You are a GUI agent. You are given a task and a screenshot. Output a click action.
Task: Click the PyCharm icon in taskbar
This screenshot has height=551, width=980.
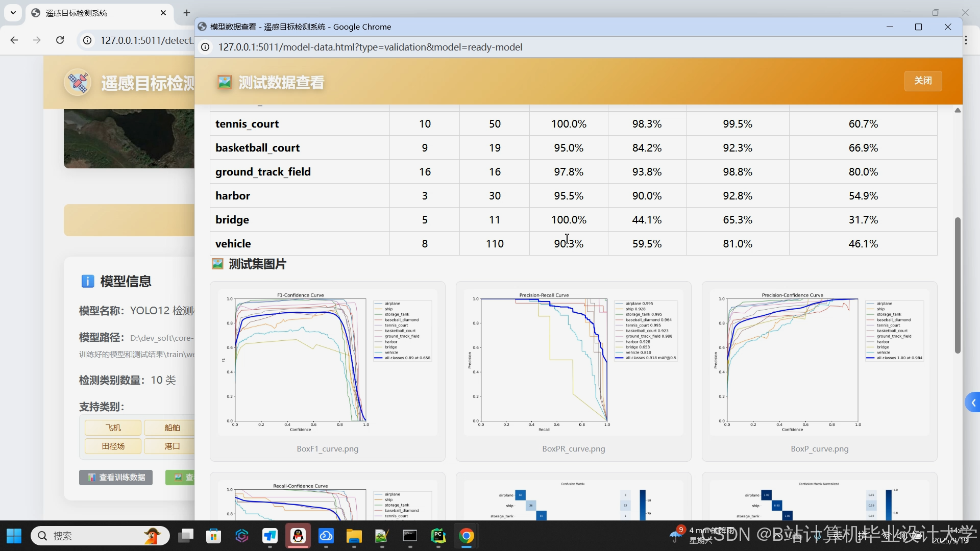(438, 536)
